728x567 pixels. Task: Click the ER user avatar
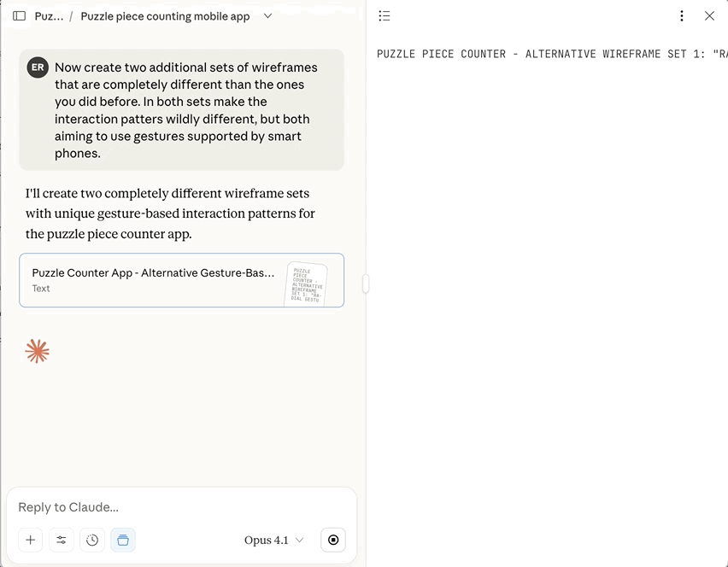[38, 67]
